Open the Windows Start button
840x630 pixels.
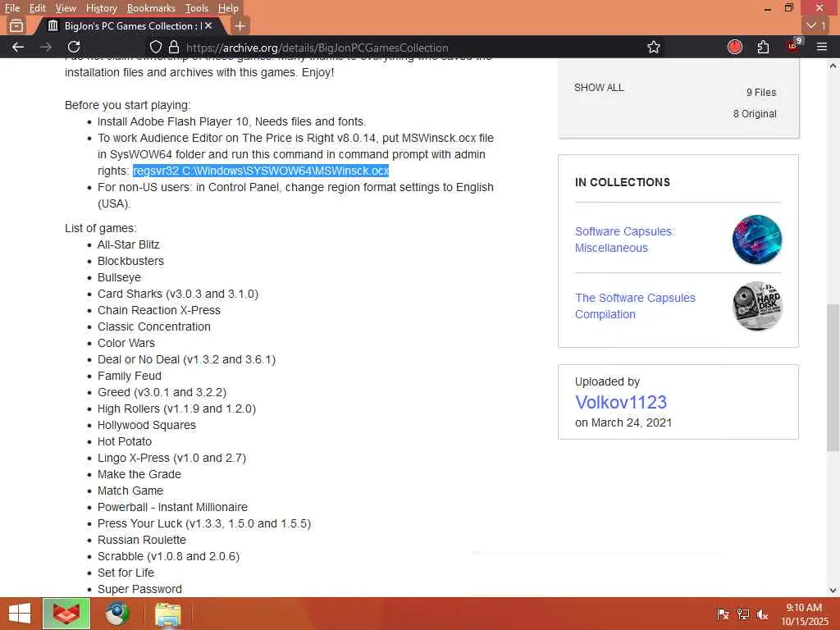[20, 614]
